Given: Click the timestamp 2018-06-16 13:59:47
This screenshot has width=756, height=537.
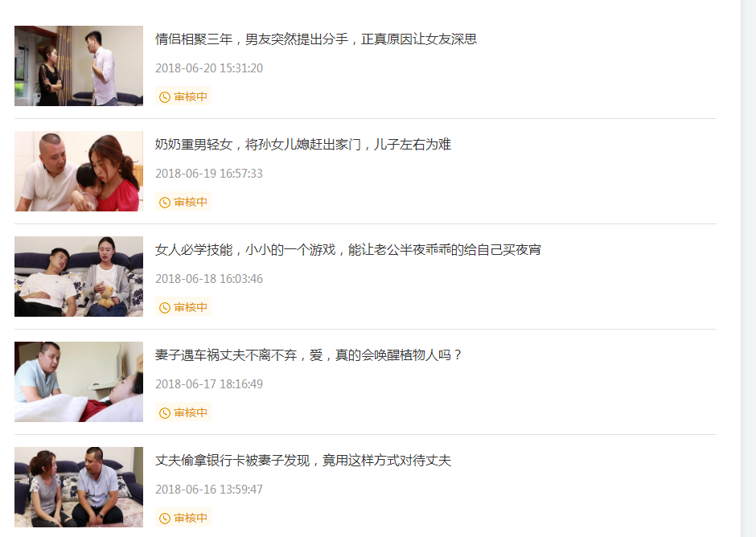Looking at the screenshot, I should click(x=209, y=490).
